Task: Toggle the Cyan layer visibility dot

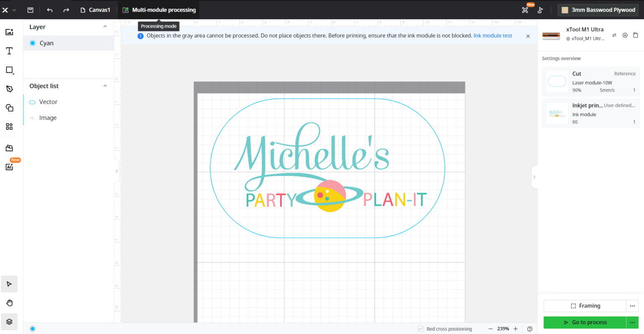Action: (x=32, y=43)
